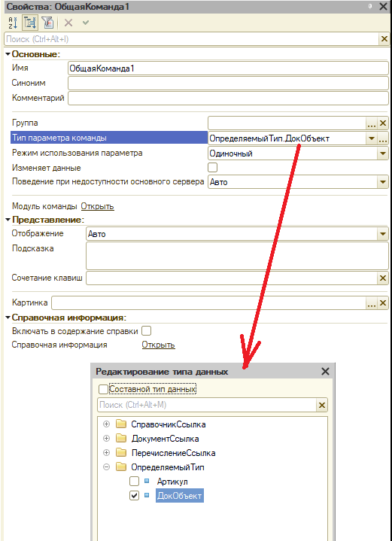Tick the Артикул type checkbox
392x541 pixels.
[134, 482]
